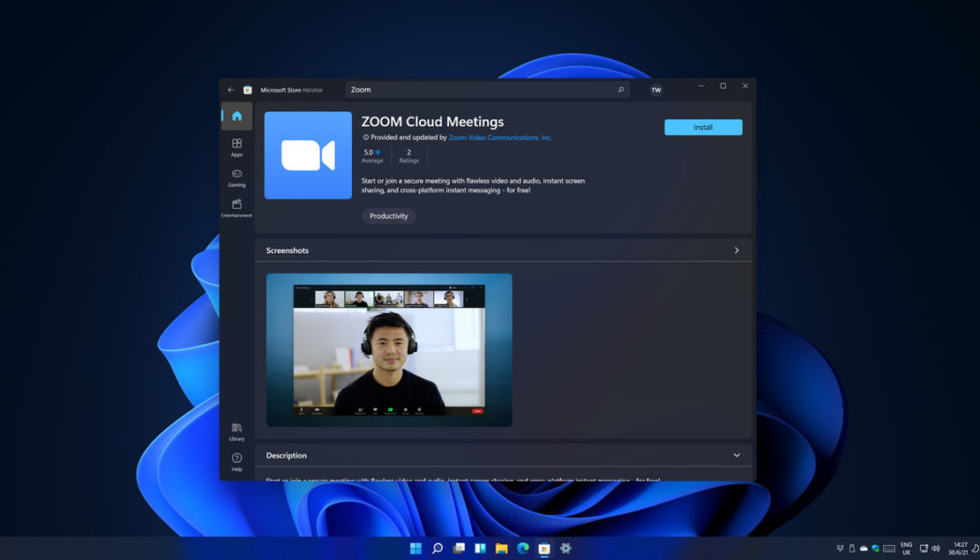The width and height of the screenshot is (980, 560).
Task: Open Store Help from the sidebar
Action: [236, 459]
